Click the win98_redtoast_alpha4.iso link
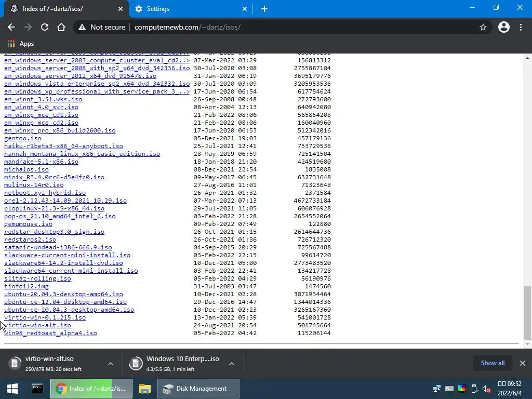This screenshot has height=399, width=532. pyautogui.click(x=50, y=334)
